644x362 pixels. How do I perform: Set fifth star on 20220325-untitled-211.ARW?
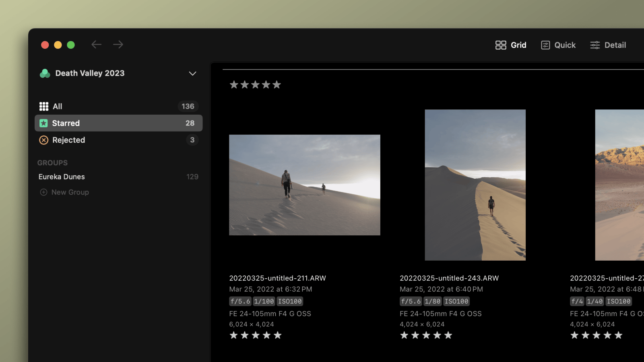pos(278,335)
